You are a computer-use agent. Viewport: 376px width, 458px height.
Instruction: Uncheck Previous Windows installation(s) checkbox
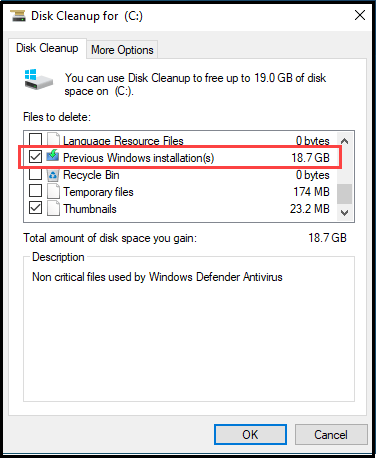[35, 156]
